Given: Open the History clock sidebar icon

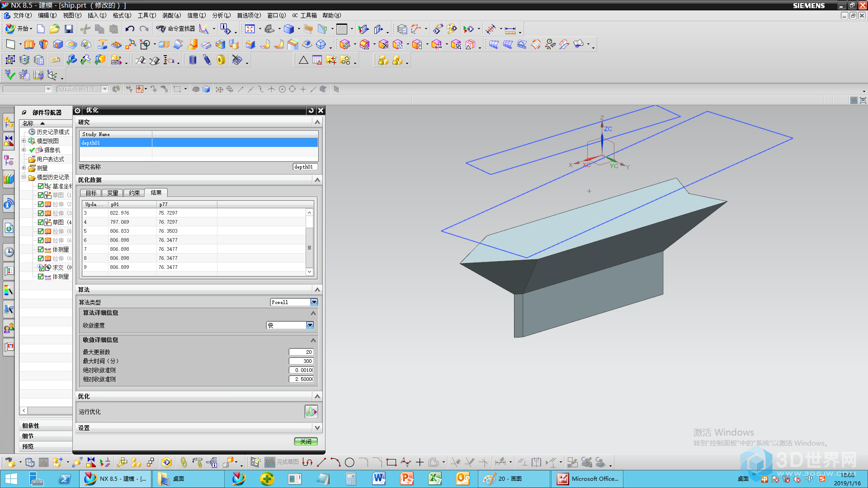Looking at the screenshot, I should [9, 252].
